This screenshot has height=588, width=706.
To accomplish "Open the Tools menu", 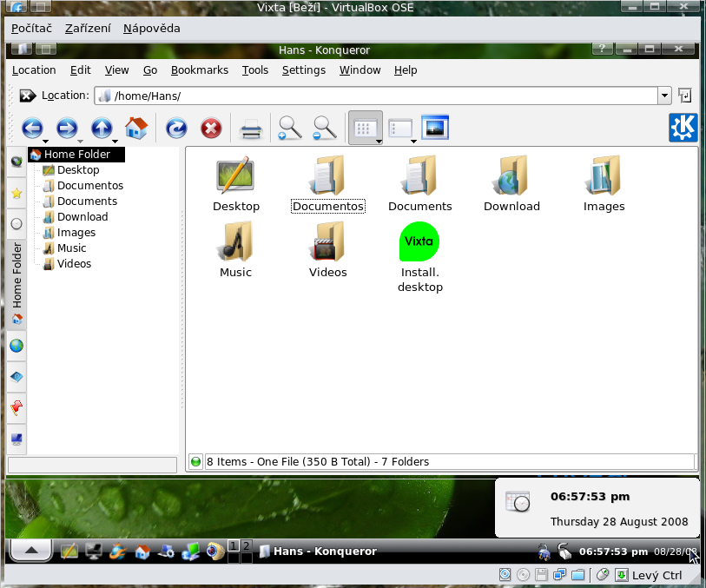I will (254, 70).
